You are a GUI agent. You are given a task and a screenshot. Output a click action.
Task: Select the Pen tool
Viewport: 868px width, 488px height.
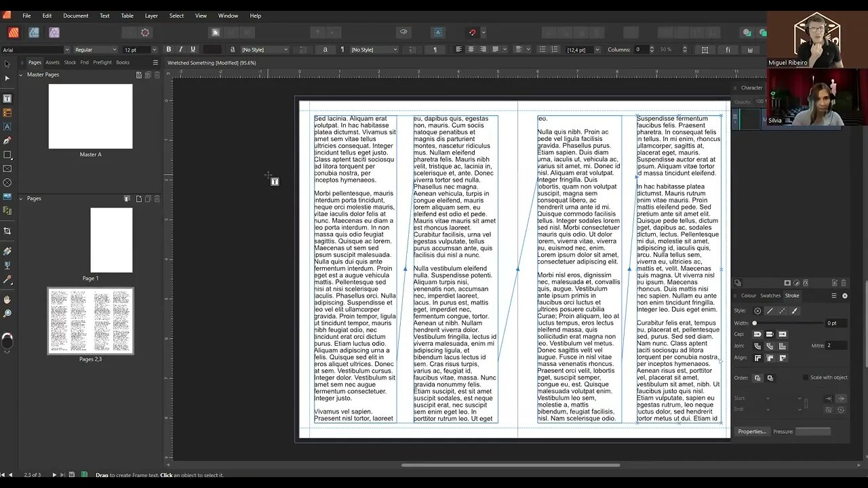click(7, 140)
